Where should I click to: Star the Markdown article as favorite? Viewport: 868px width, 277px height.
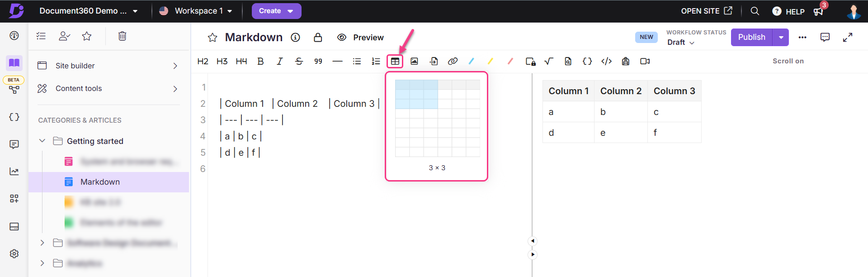point(212,38)
